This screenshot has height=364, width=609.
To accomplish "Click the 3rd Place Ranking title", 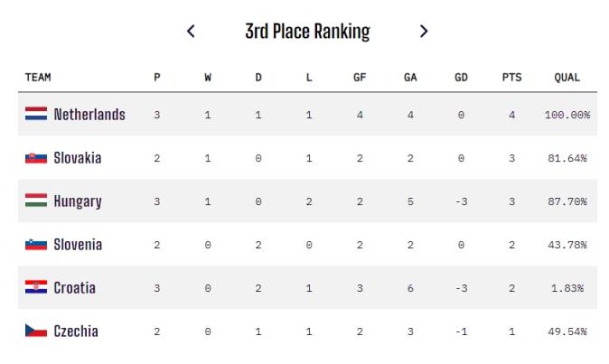I will coord(307,32).
